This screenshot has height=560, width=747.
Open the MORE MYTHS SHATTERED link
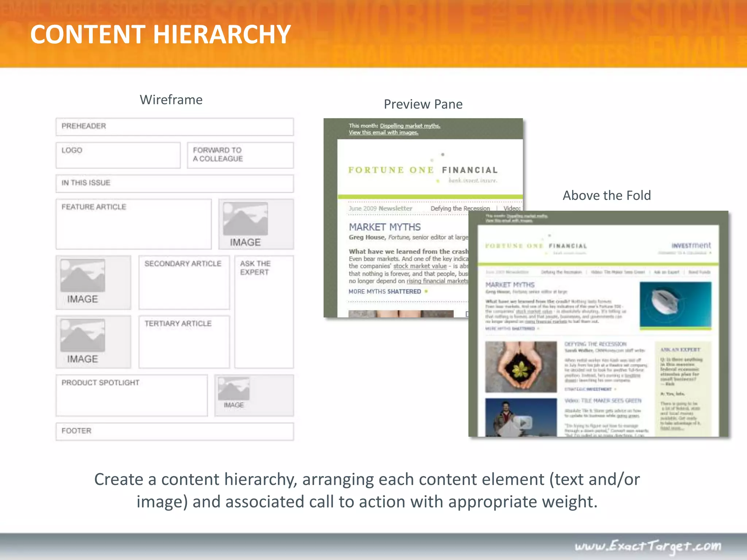pyautogui.click(x=388, y=291)
